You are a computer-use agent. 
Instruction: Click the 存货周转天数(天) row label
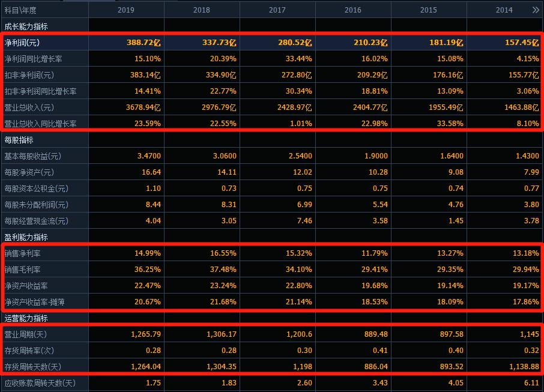point(33,366)
